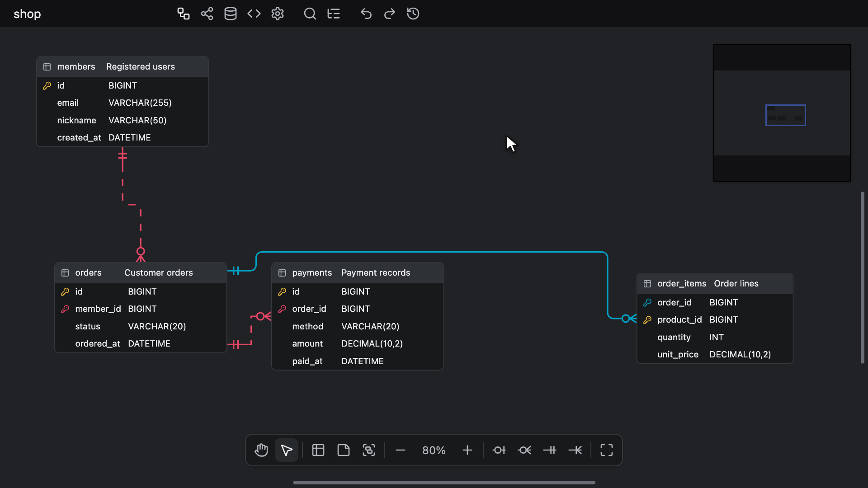Add a new table with table icon
The height and width of the screenshot is (488, 868).
318,450
